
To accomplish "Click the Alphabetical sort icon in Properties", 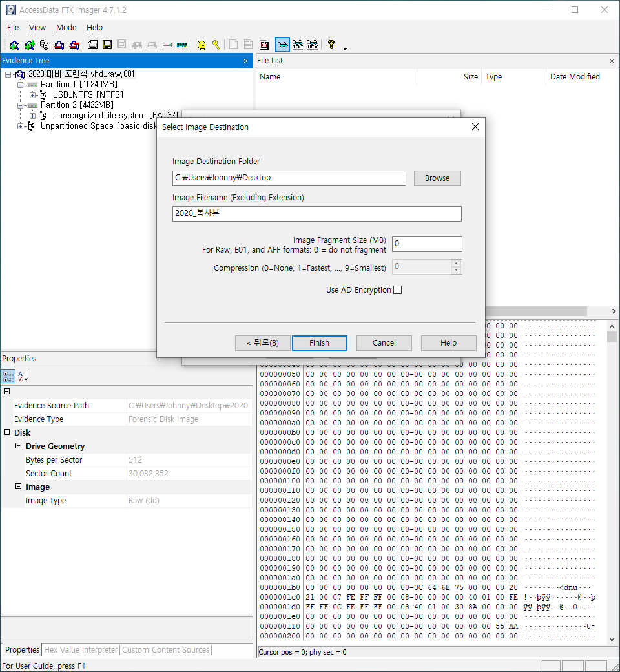I will 22,376.
